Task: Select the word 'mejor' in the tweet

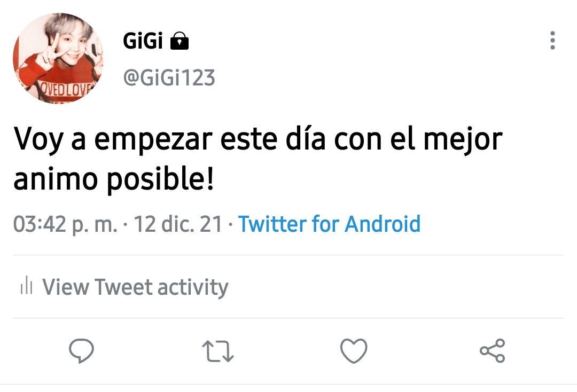Action: [x=463, y=140]
